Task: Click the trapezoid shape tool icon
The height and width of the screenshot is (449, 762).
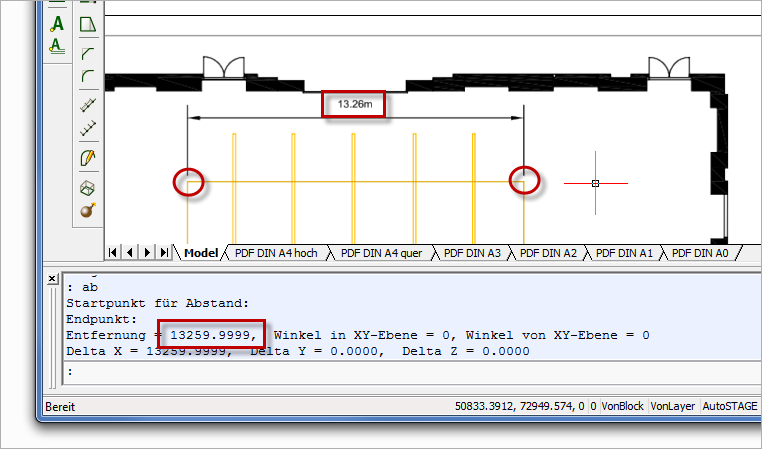Action: (x=88, y=23)
